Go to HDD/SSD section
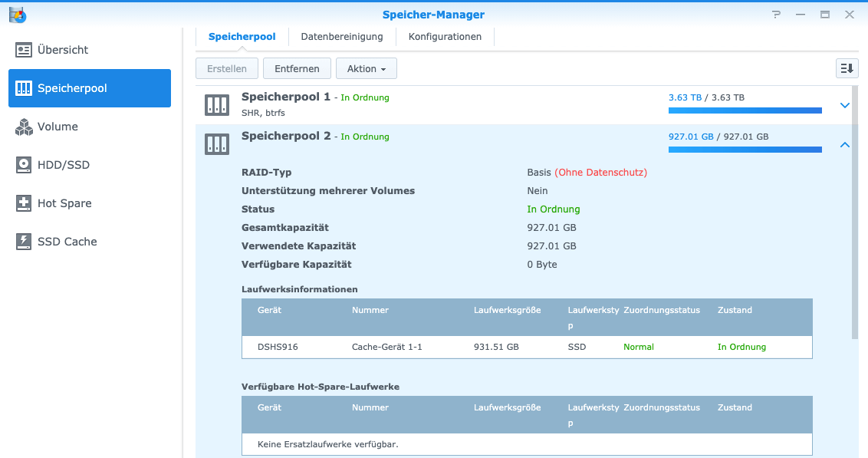Image resolution: width=868 pixels, height=458 pixels. pos(90,165)
